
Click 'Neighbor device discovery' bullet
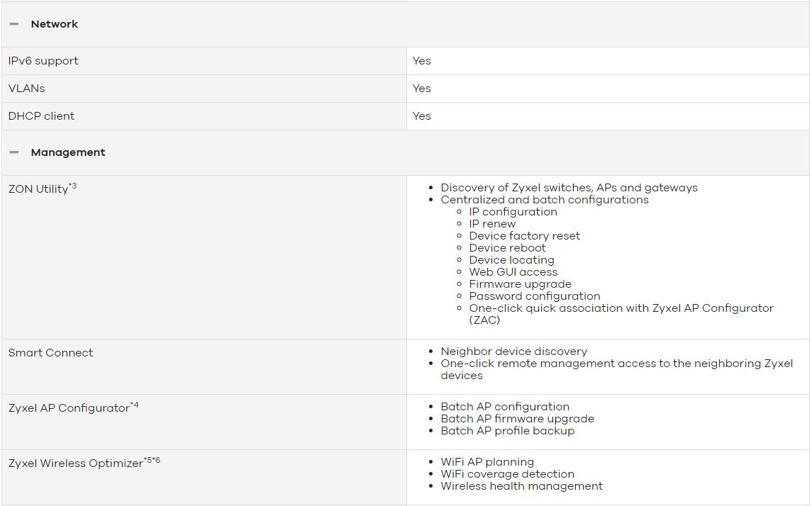point(513,352)
